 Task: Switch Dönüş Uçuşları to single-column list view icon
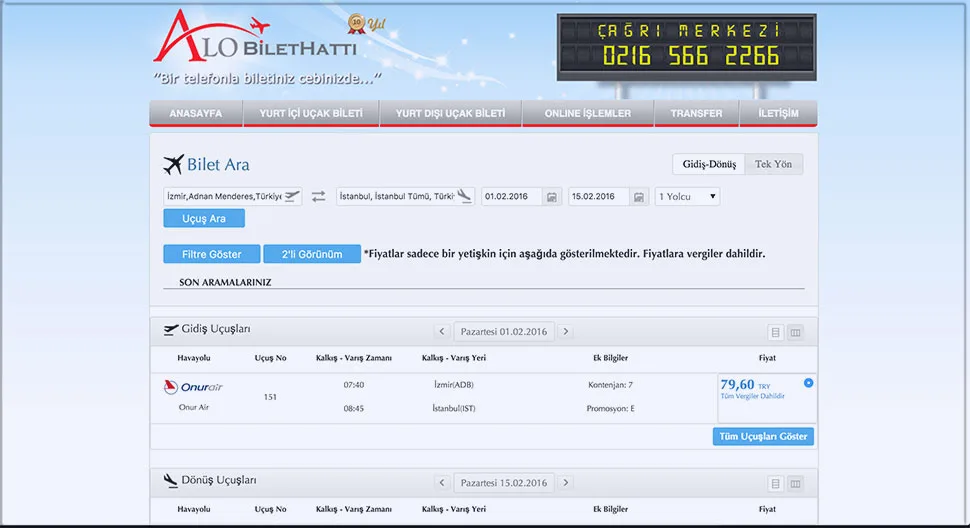click(x=776, y=483)
